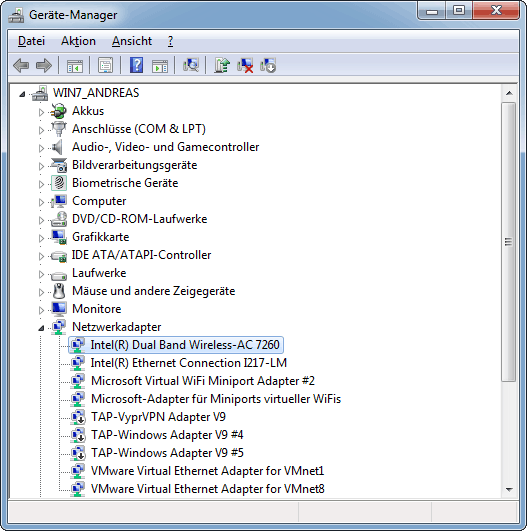Screen dimensions: 527x531
Task: Click the vertical scrollbar thumb
Action: [x=509, y=242]
